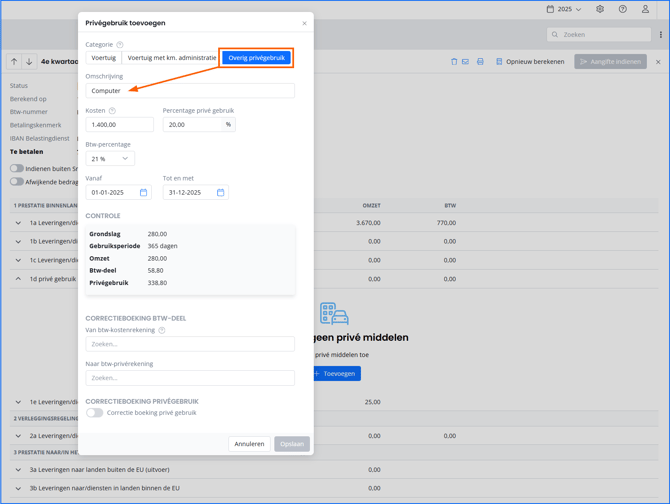Expand row 1c Leveringen
Image resolution: width=670 pixels, height=504 pixels.
18,260
